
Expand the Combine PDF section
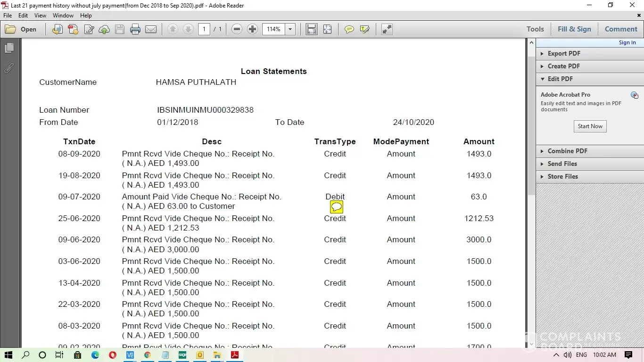[x=567, y=151]
